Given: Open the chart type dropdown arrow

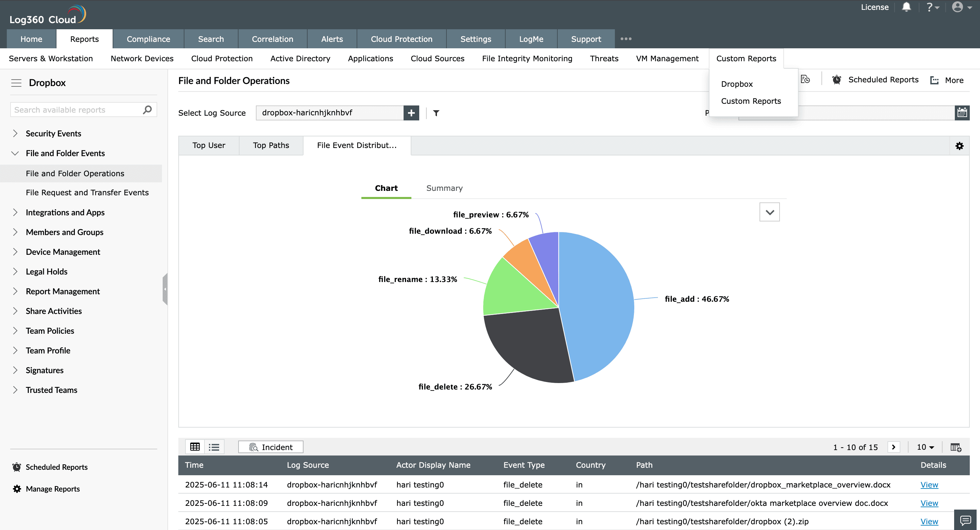Looking at the screenshot, I should [769, 212].
